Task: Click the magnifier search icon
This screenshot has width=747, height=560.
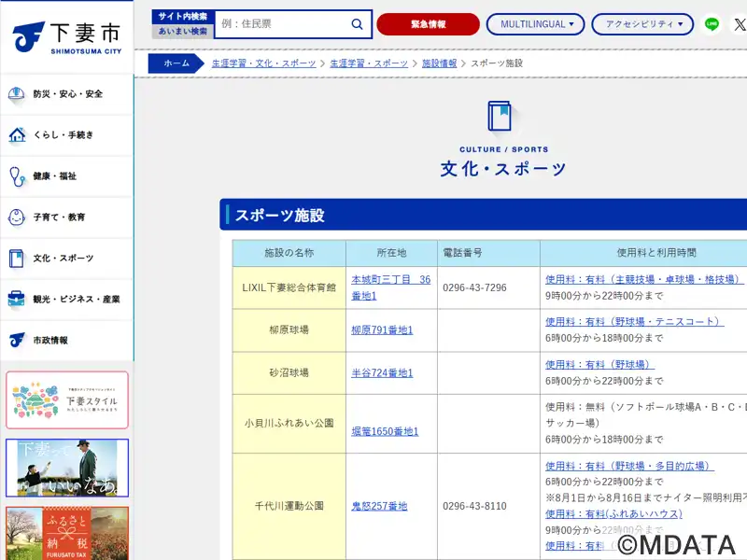Action: [357, 24]
